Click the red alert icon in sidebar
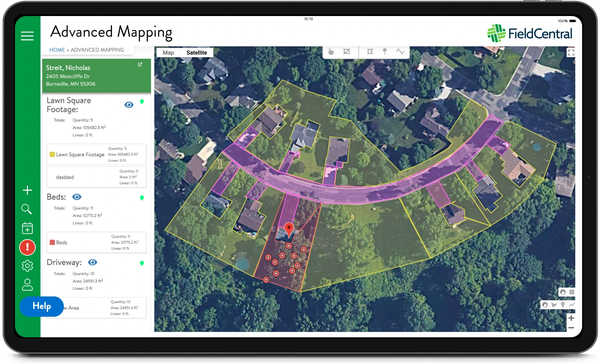Screen dimensions: 600x364 click(x=27, y=247)
